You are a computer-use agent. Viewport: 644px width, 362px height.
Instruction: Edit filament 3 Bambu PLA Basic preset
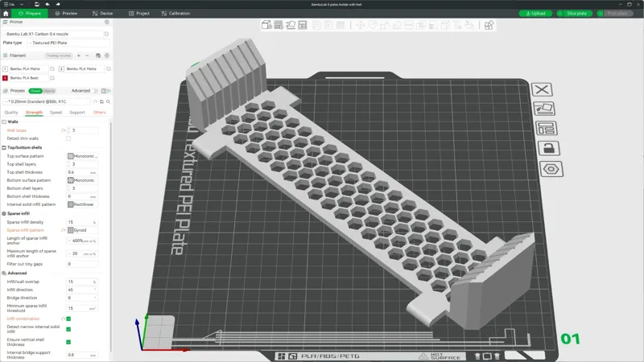coord(52,78)
